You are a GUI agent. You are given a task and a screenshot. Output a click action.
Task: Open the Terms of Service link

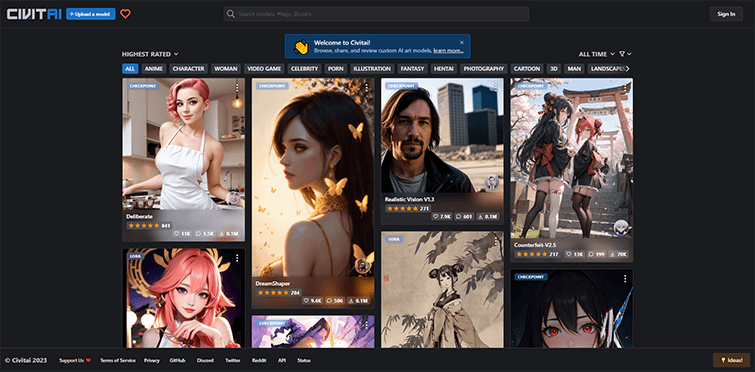click(x=117, y=360)
